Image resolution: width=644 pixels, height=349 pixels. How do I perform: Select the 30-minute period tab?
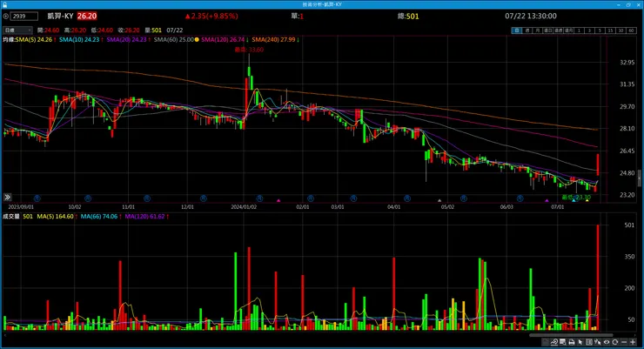pos(621,30)
